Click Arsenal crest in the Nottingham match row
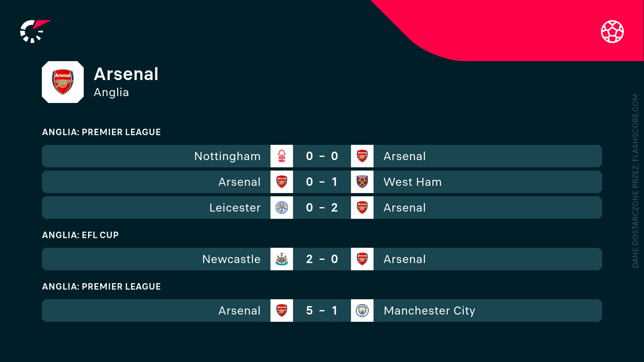 click(362, 156)
